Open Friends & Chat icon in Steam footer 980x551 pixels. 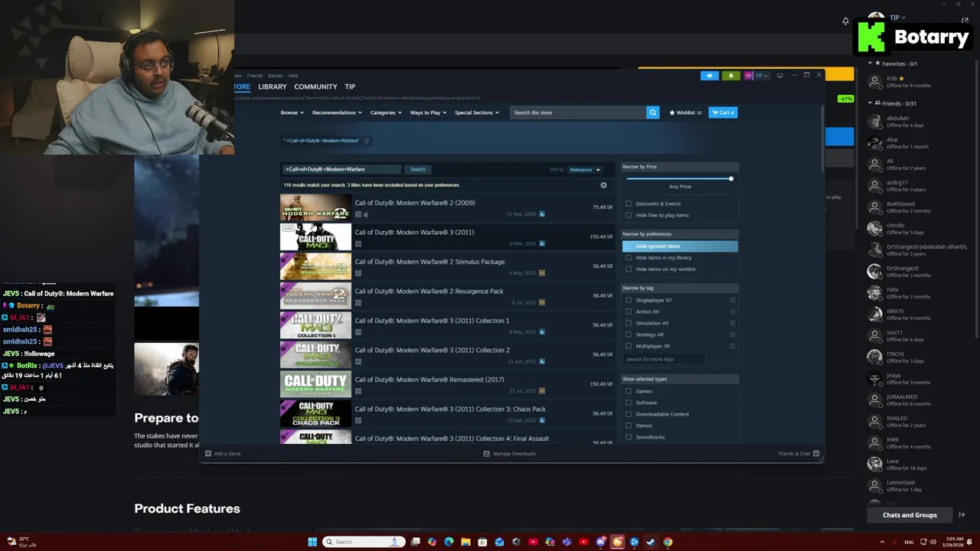(x=816, y=454)
